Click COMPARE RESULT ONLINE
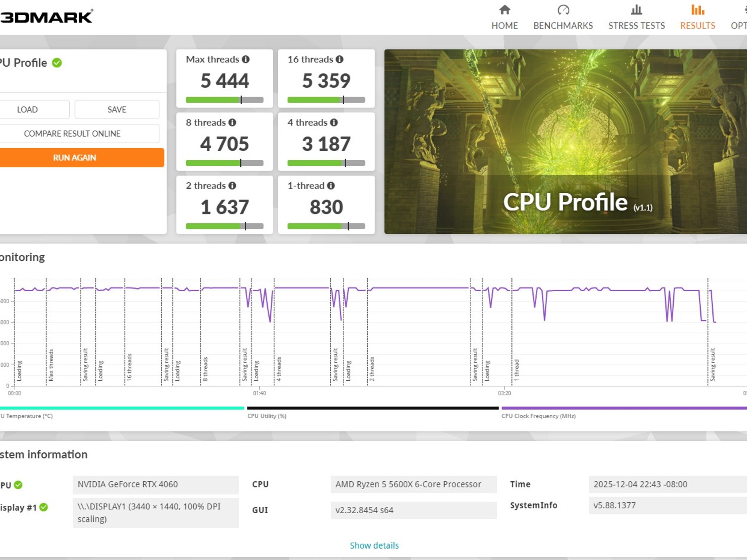The width and height of the screenshot is (747, 560). point(72,133)
